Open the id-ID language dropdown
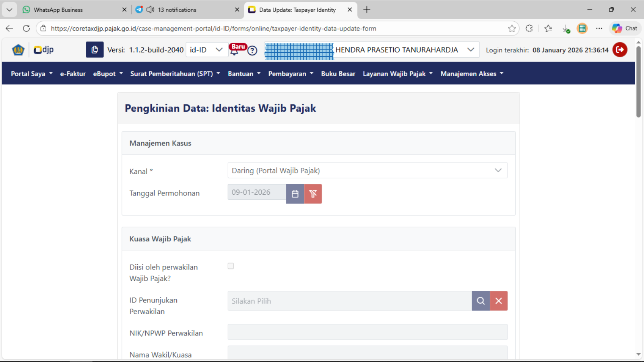 [206, 50]
